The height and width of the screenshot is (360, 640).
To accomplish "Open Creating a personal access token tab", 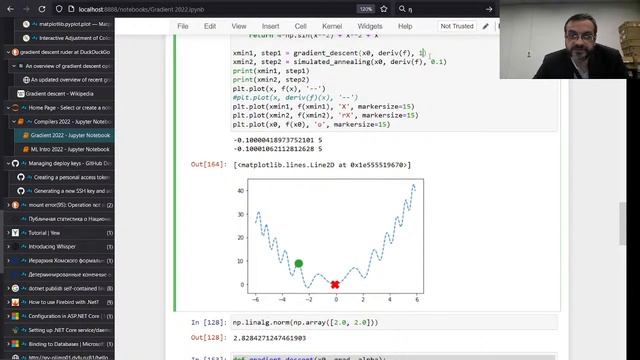I will click(x=72, y=177).
